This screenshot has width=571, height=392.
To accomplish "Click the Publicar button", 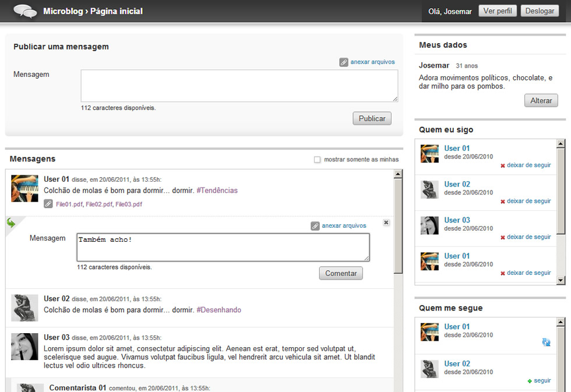I will click(372, 118).
